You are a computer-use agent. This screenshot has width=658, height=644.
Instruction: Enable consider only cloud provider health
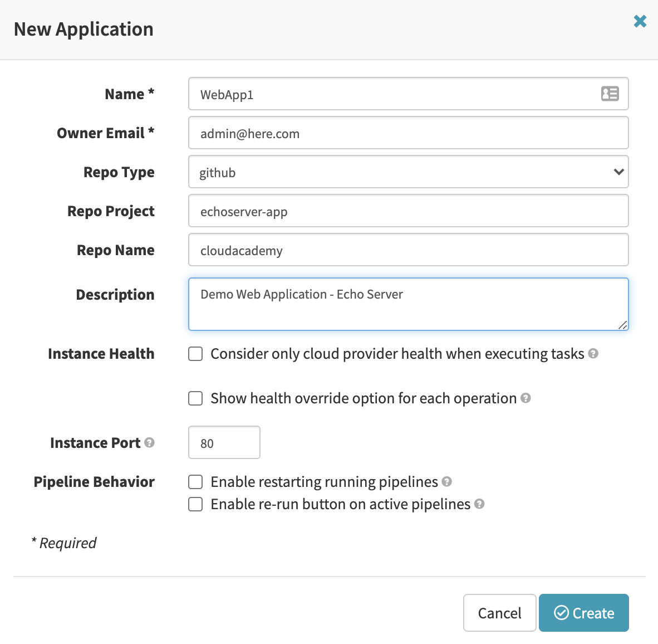tap(195, 354)
